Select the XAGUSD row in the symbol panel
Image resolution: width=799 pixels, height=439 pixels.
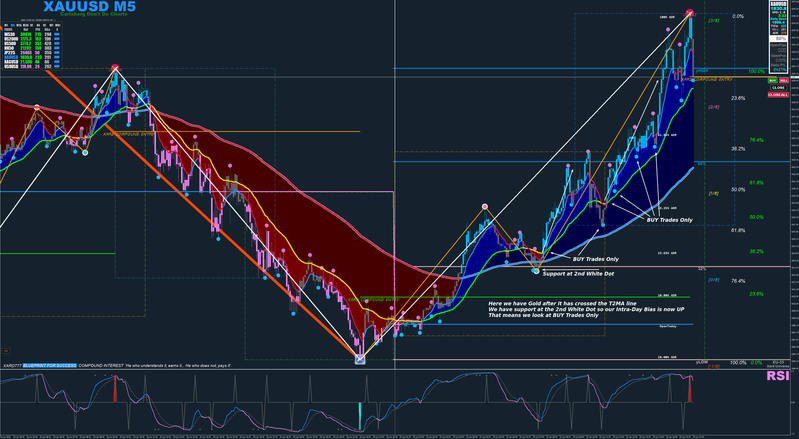tap(33, 62)
